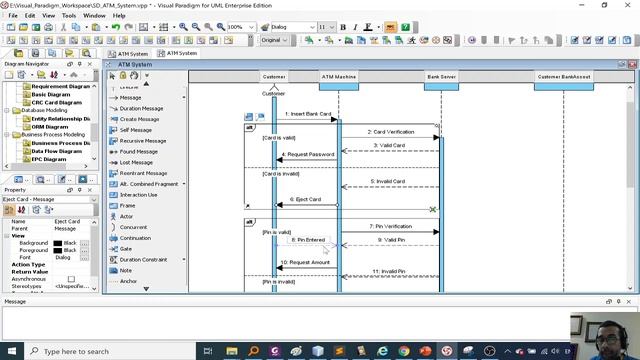Viewport: 640px width, 360px height.
Task: Collapse the View property group
Action: tap(7, 236)
